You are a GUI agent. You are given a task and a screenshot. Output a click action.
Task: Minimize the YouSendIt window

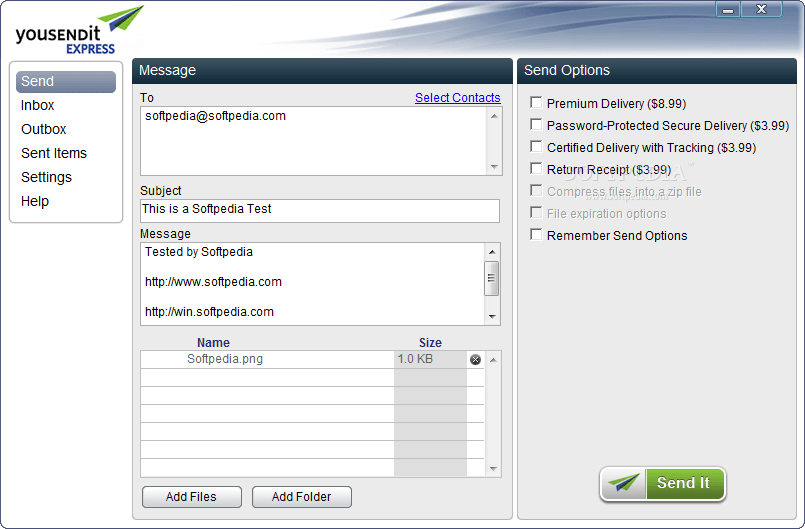(x=728, y=10)
